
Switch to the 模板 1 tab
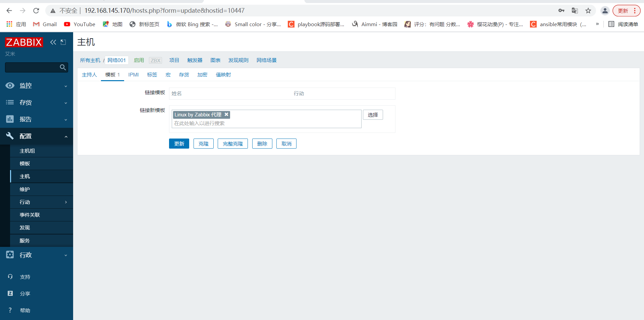pos(112,75)
